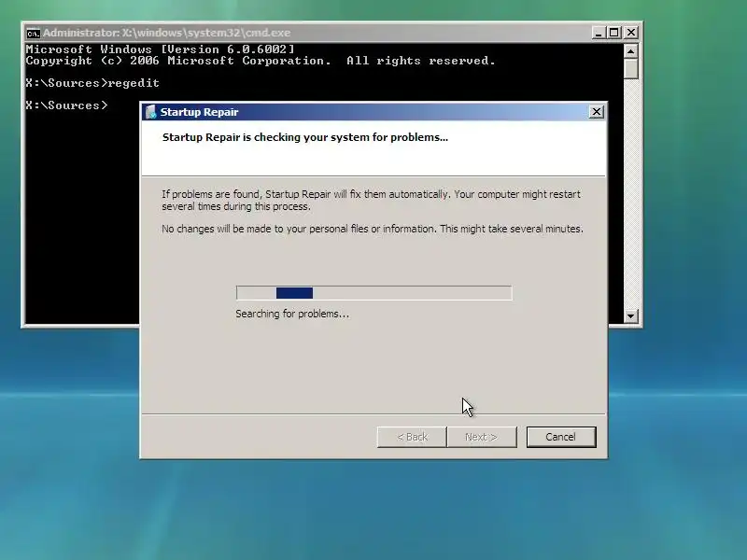Image resolution: width=747 pixels, height=560 pixels.
Task: Click the empty 'X:\Sources>' prompt line
Action: 66,105
